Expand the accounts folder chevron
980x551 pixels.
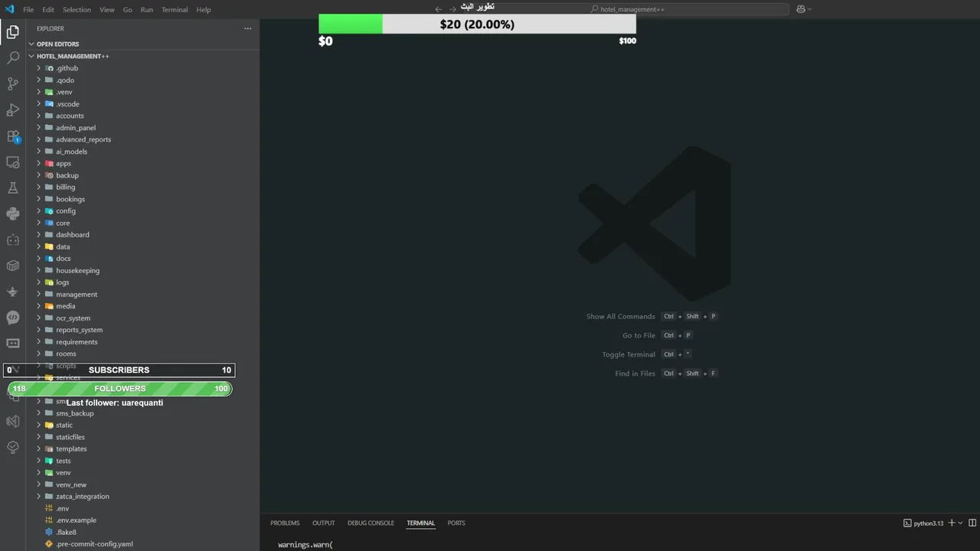(x=38, y=116)
